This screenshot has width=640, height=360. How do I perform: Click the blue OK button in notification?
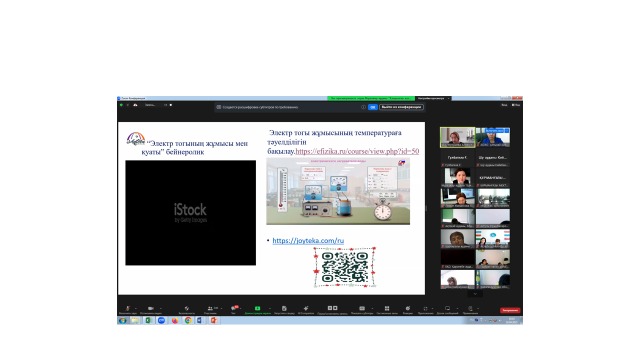coord(373,107)
